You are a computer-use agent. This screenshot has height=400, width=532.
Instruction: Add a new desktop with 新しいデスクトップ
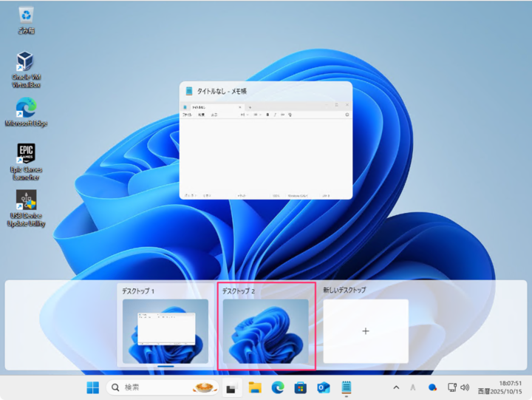coord(365,330)
